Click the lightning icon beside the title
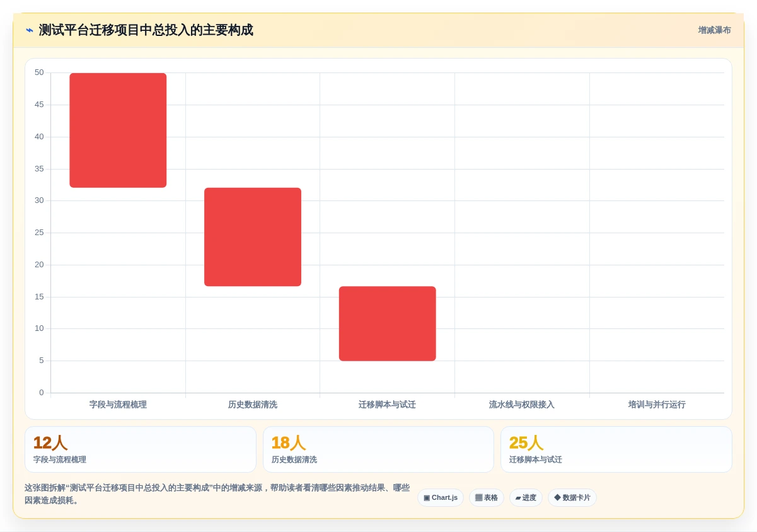This screenshot has height=532, width=757. click(x=30, y=30)
